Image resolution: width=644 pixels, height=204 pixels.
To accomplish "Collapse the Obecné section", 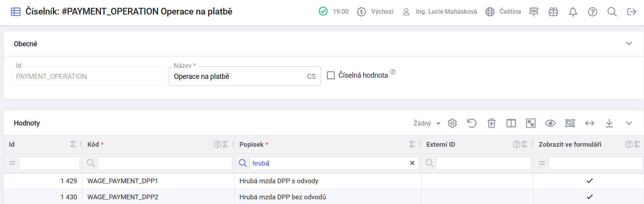I will coord(629,44).
